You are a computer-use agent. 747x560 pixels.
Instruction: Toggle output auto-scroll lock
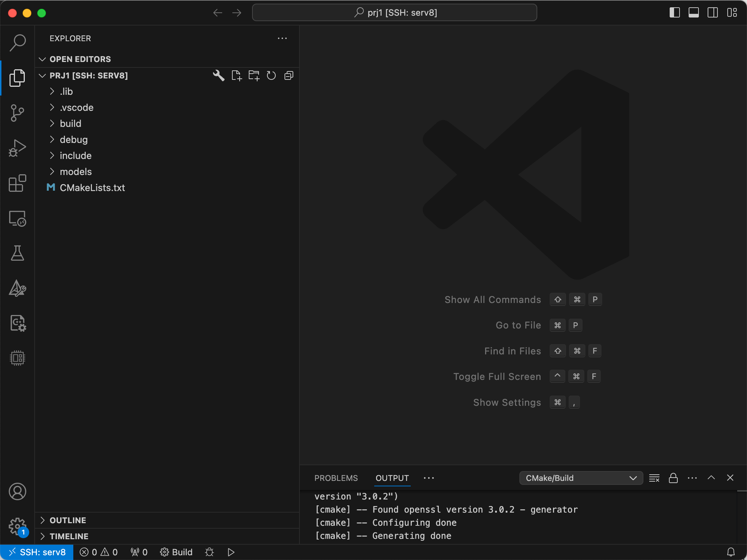673,478
